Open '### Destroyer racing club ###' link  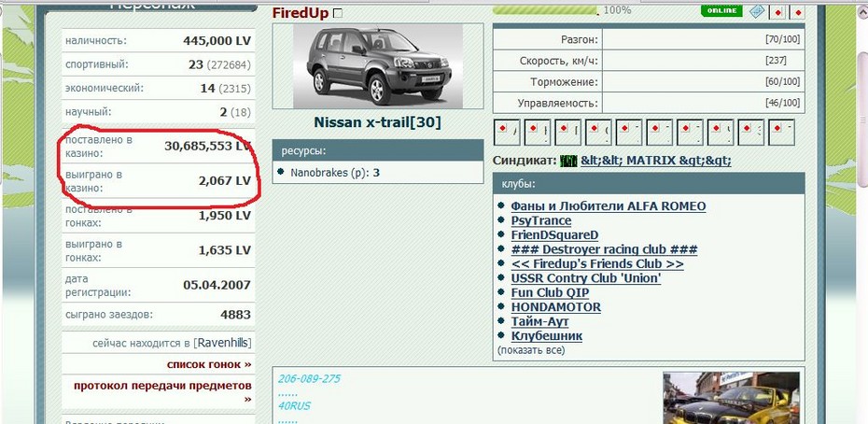pos(604,249)
